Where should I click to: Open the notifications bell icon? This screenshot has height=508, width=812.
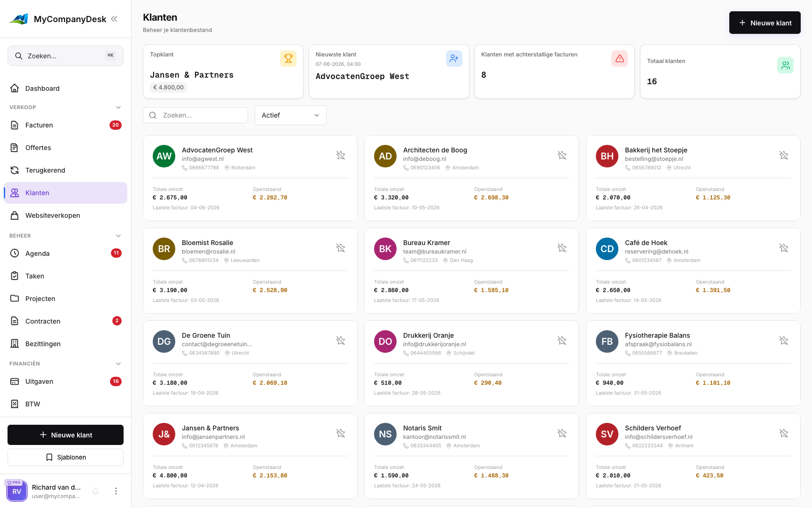[x=95, y=491]
